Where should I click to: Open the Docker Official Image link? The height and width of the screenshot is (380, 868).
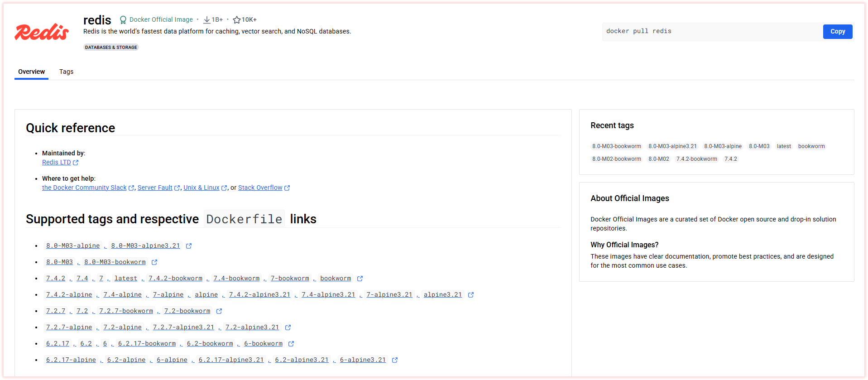click(x=161, y=19)
